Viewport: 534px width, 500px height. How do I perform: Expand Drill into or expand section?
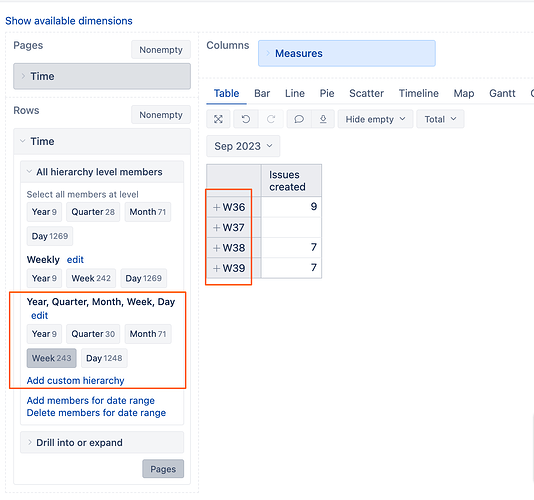[x=102, y=442]
